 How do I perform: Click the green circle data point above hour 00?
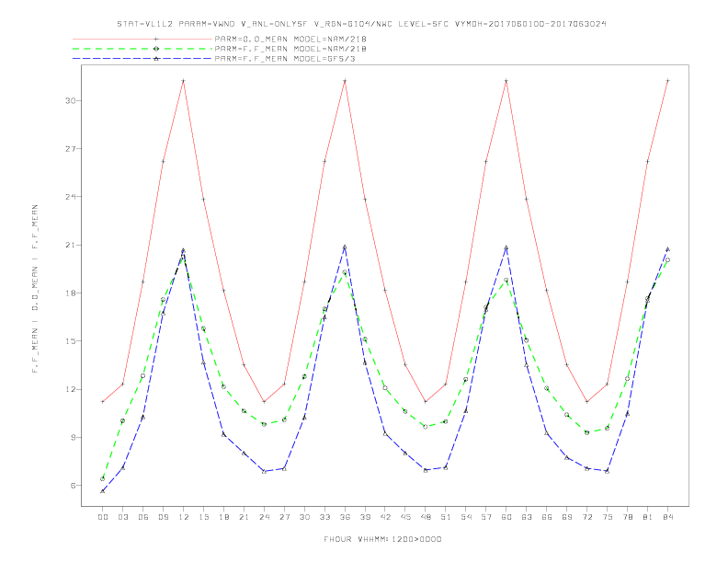[103, 478]
